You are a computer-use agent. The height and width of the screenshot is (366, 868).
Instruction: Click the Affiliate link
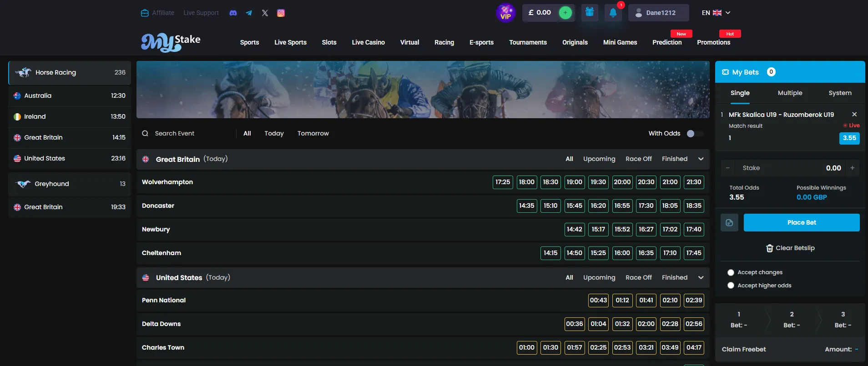[158, 13]
